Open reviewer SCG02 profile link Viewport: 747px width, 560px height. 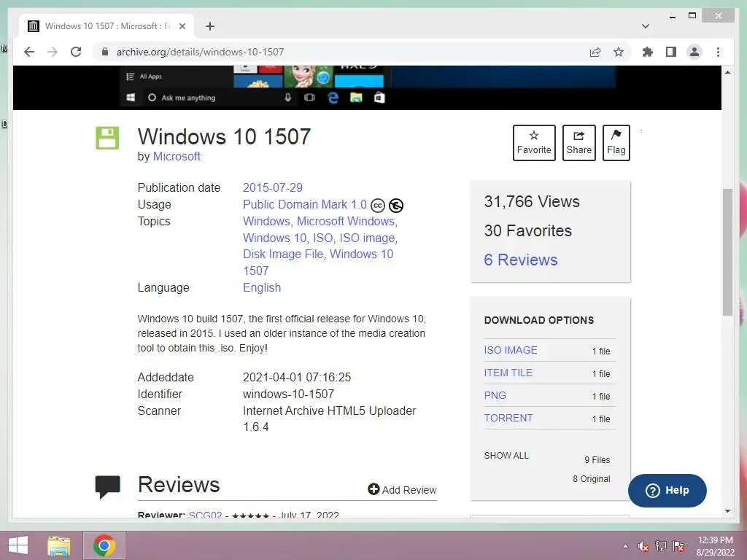point(205,515)
